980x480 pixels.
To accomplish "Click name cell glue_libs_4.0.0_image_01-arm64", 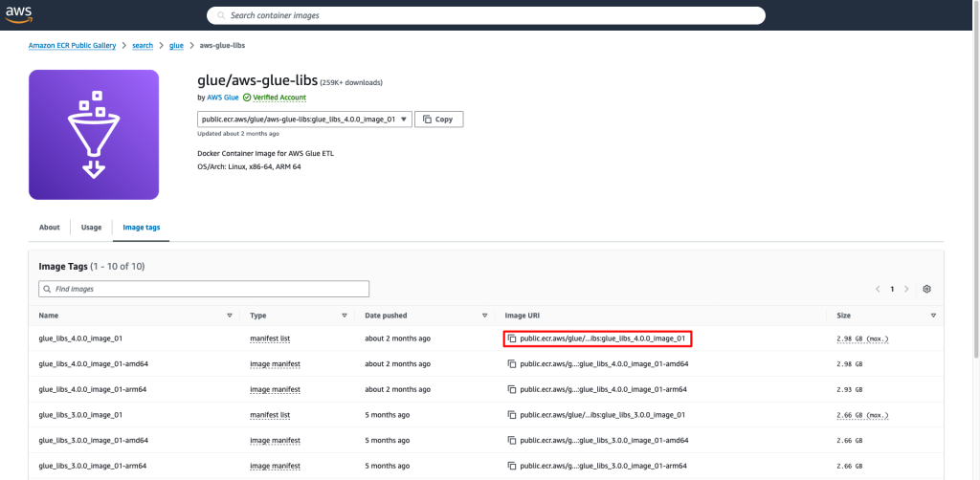I will [x=93, y=389].
